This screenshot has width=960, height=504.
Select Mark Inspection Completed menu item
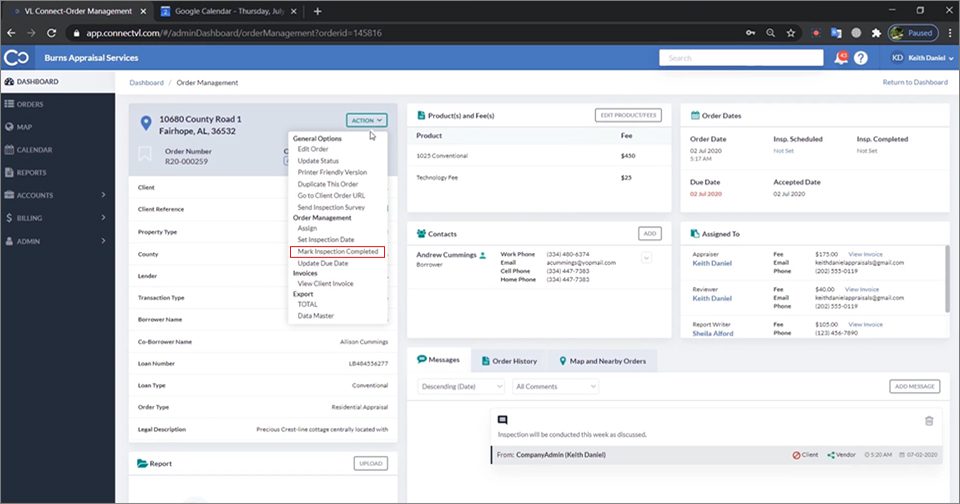pyautogui.click(x=337, y=252)
